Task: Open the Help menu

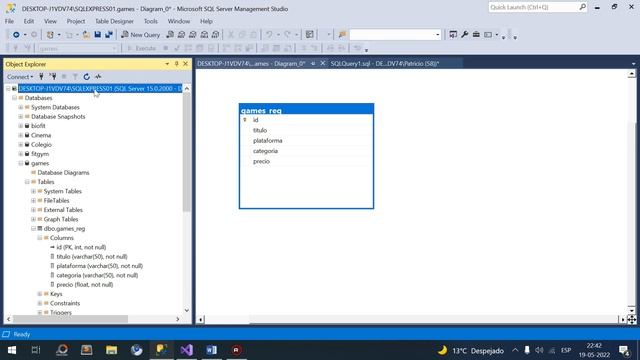Action: coord(206,21)
